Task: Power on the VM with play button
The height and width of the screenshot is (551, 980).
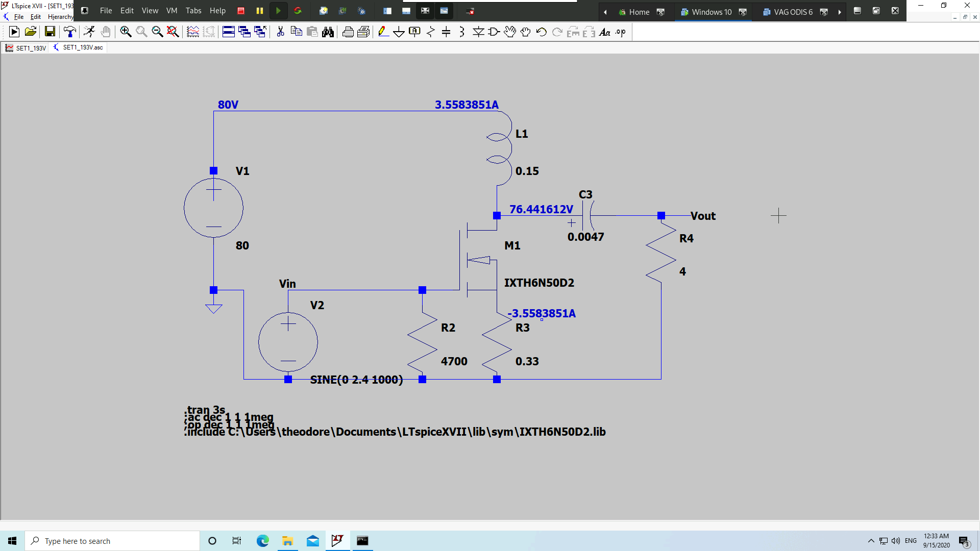Action: pos(278,11)
